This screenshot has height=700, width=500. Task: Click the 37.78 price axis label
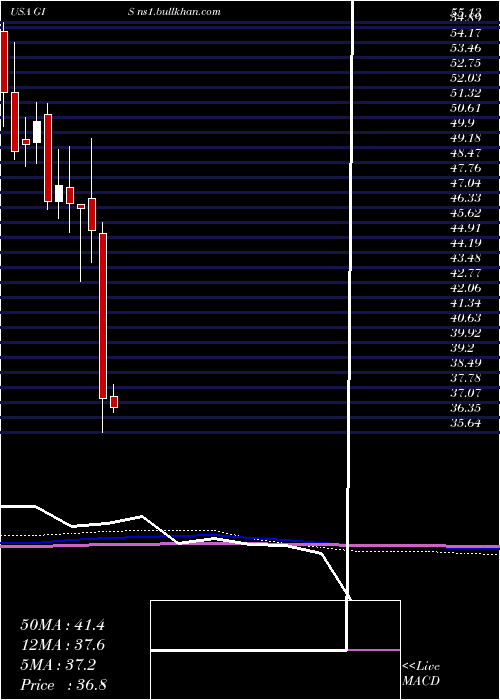pos(465,379)
